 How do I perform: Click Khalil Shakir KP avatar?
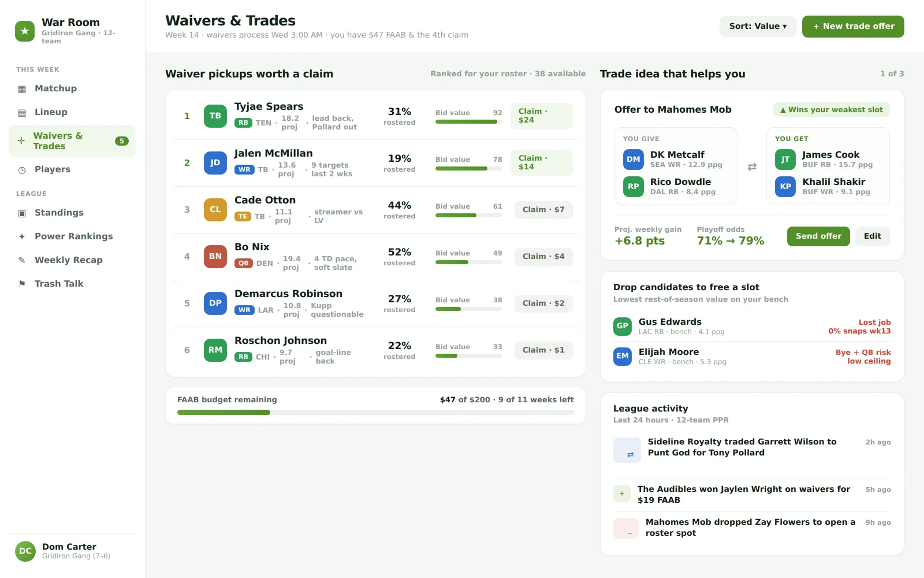pos(785,187)
